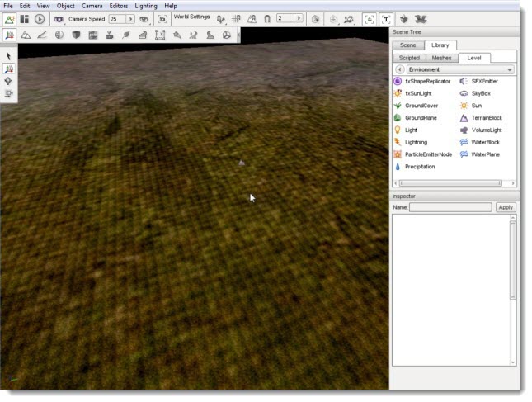Add a WaterBlock from the library

485,142
